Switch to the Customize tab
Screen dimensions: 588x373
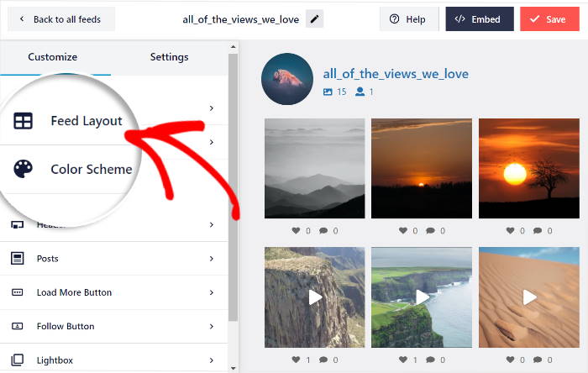point(52,57)
